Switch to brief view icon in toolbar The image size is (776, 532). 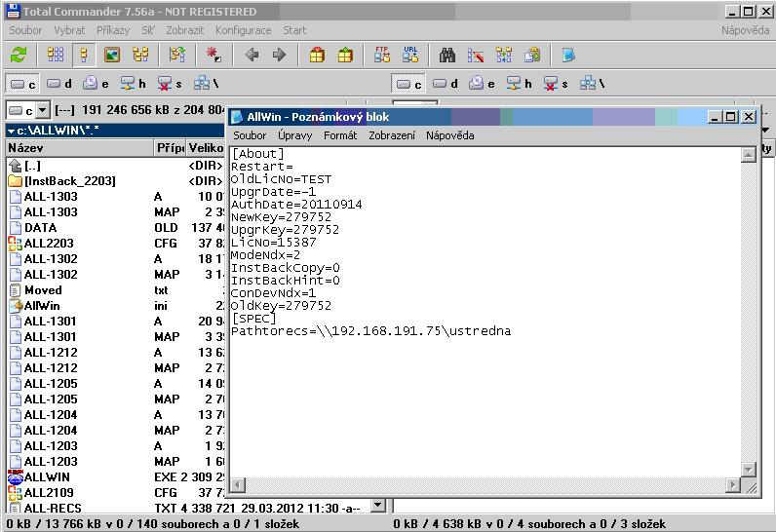(56, 55)
